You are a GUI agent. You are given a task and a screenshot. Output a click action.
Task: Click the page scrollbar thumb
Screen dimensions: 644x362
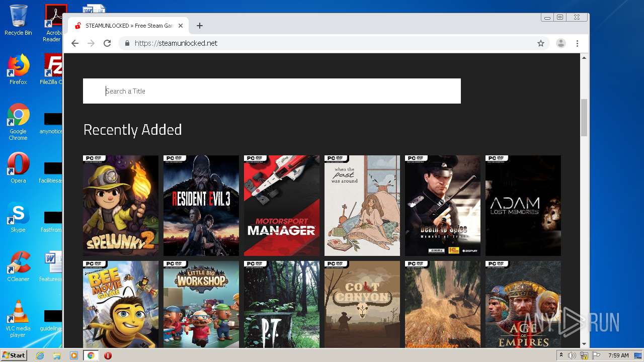coord(584,118)
